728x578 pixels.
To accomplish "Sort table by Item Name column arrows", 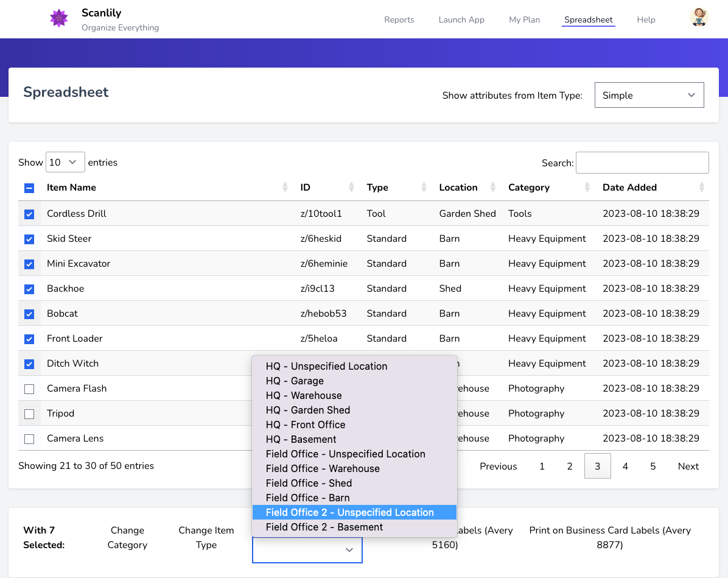I will pyautogui.click(x=285, y=188).
